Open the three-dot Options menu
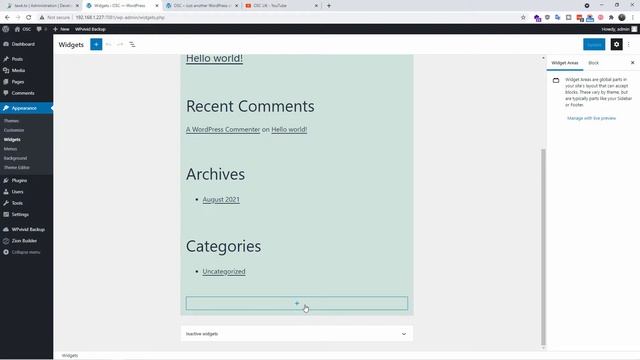 pos(629,44)
